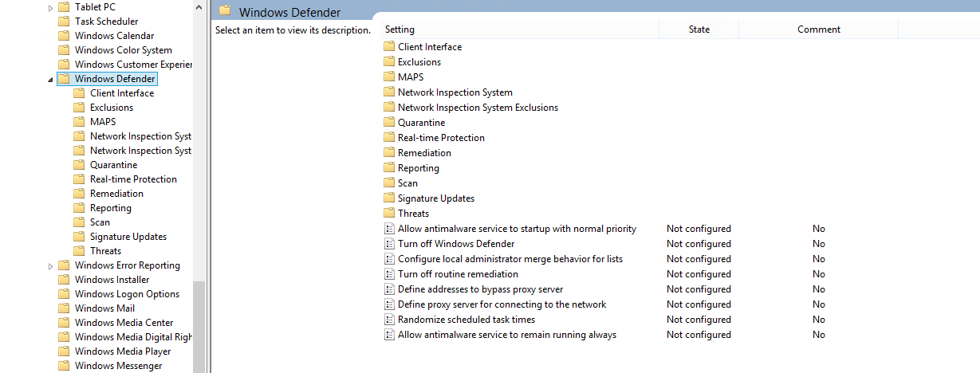Click the Quarantine folder icon in settings list

click(389, 123)
